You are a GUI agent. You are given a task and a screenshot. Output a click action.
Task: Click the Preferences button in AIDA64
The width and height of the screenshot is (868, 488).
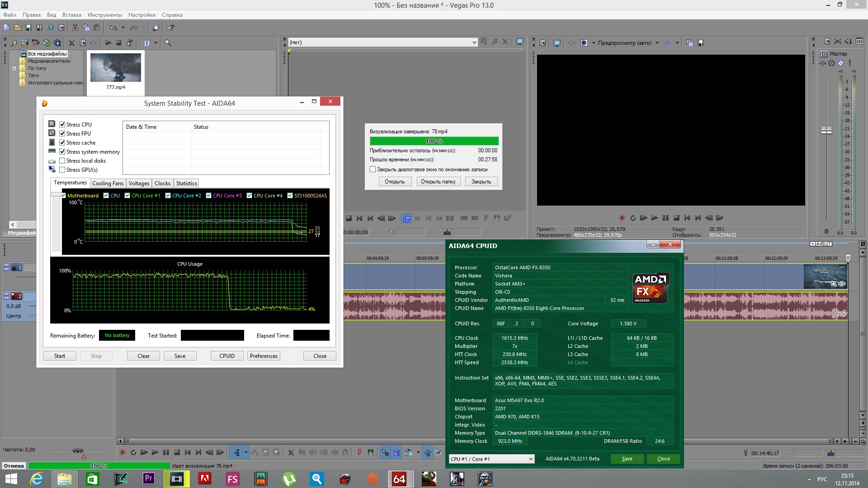point(264,356)
